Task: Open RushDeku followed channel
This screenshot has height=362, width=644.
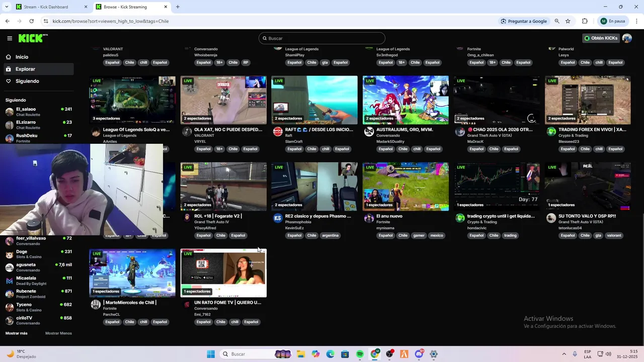Action: click(x=38, y=138)
